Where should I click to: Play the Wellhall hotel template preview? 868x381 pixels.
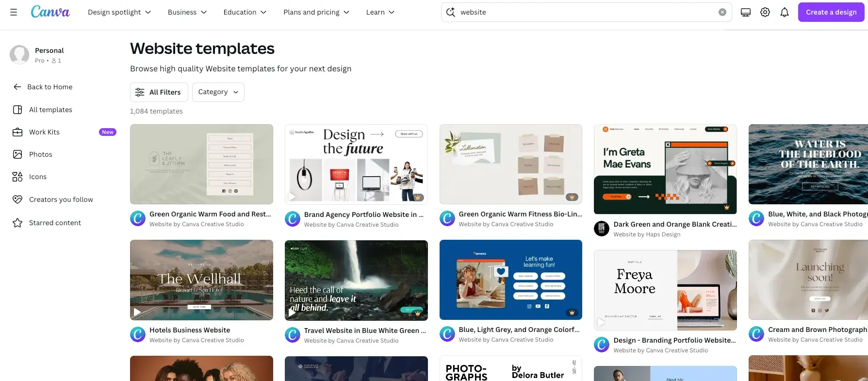click(x=137, y=312)
